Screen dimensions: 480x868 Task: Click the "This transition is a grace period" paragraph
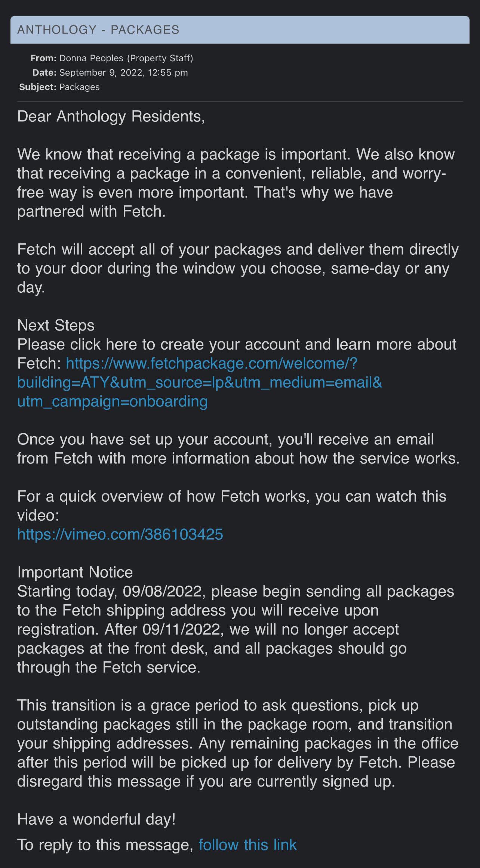click(238, 743)
